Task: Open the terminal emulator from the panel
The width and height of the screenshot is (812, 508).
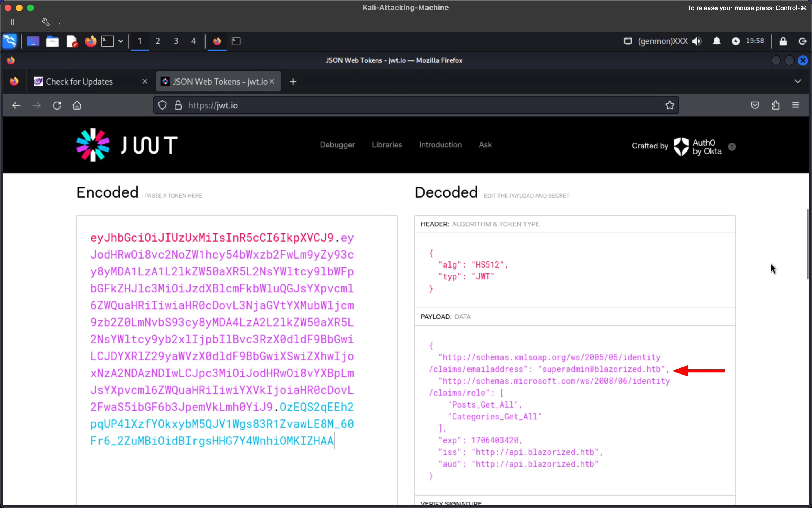Action: pyautogui.click(x=108, y=41)
